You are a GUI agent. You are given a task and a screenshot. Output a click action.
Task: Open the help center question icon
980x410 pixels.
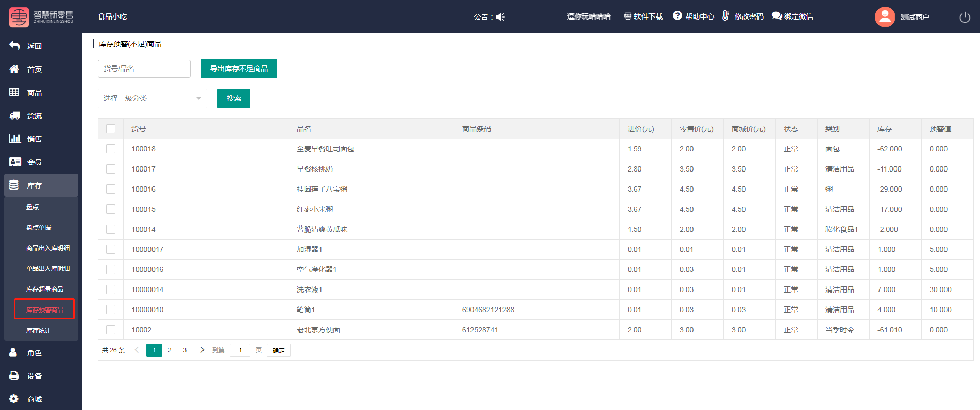(678, 15)
